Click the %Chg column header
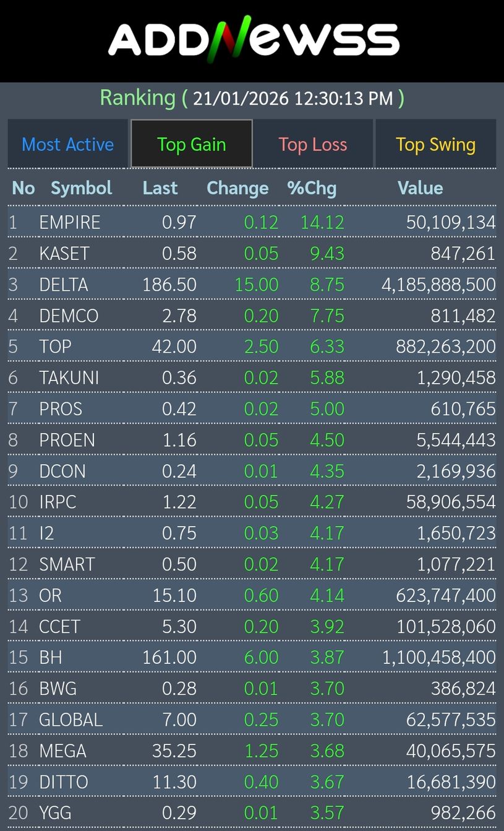Screen dimensions: 504x831 312,188
